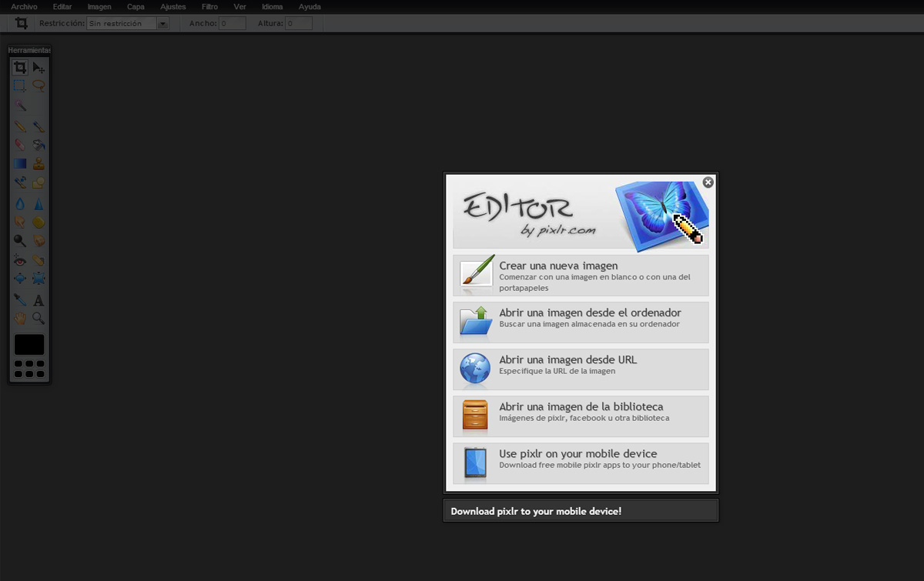Click the Herramientas panel title bar
Image resolution: width=924 pixels, height=581 pixels.
click(x=29, y=50)
